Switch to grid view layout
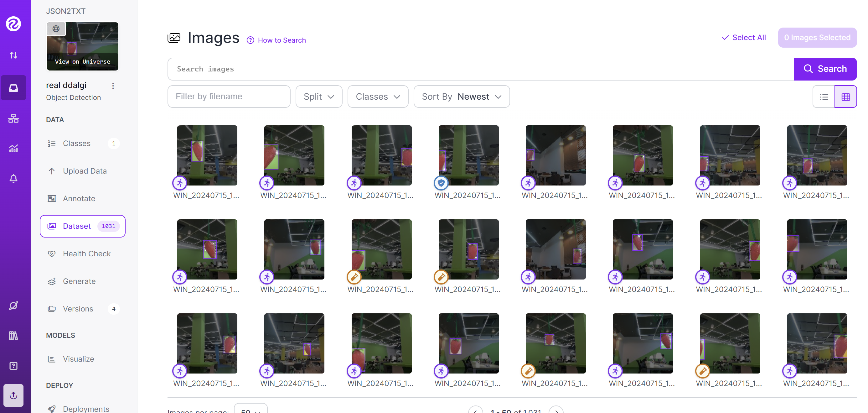This screenshot has height=413, width=868. (x=845, y=97)
